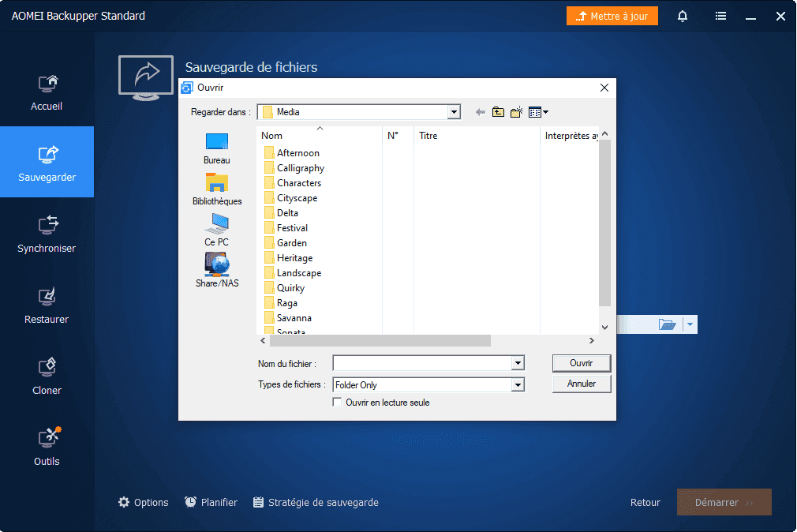Open the Cloner section

47,376
